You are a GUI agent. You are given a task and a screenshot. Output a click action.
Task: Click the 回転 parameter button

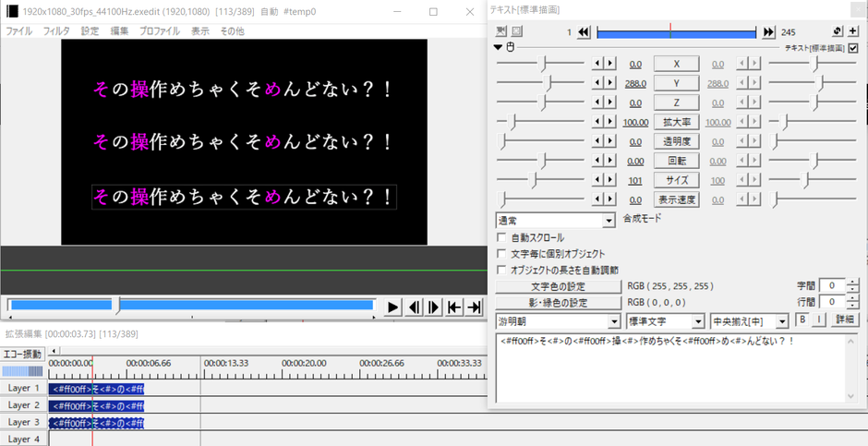pyautogui.click(x=677, y=161)
